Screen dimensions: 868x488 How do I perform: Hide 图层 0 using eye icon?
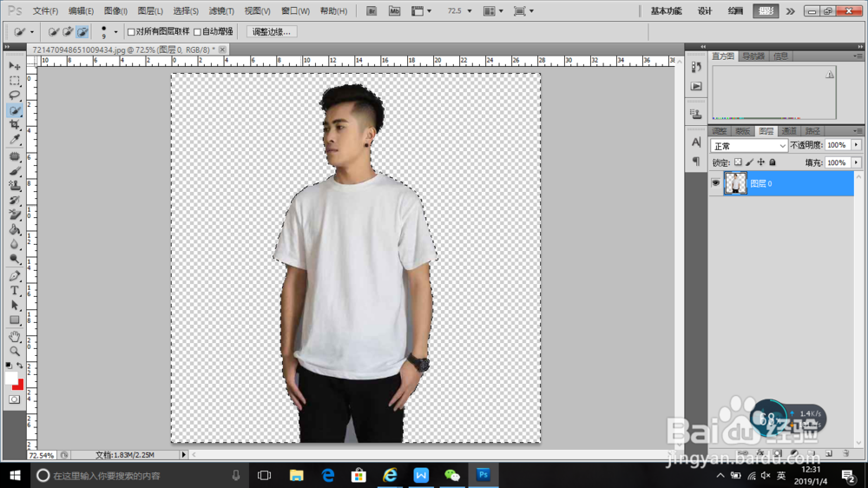tap(716, 183)
